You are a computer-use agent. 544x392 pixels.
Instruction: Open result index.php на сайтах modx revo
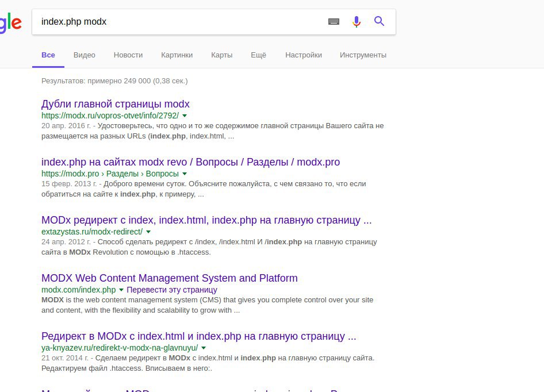coord(190,162)
